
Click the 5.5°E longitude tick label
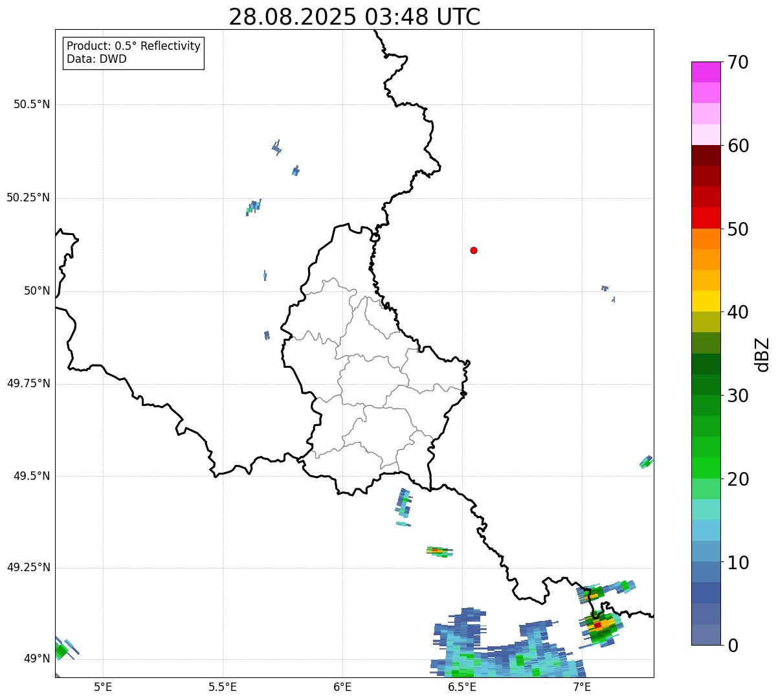(x=223, y=686)
